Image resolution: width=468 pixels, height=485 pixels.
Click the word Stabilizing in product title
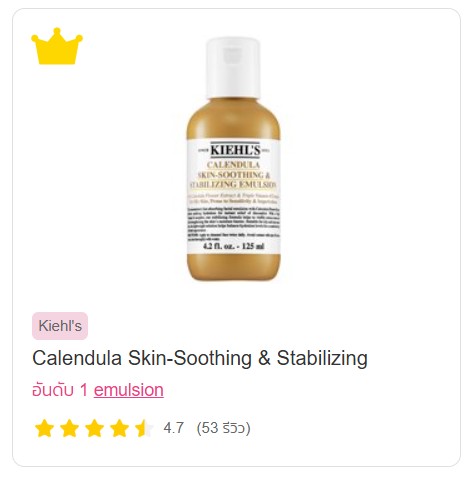322,358
